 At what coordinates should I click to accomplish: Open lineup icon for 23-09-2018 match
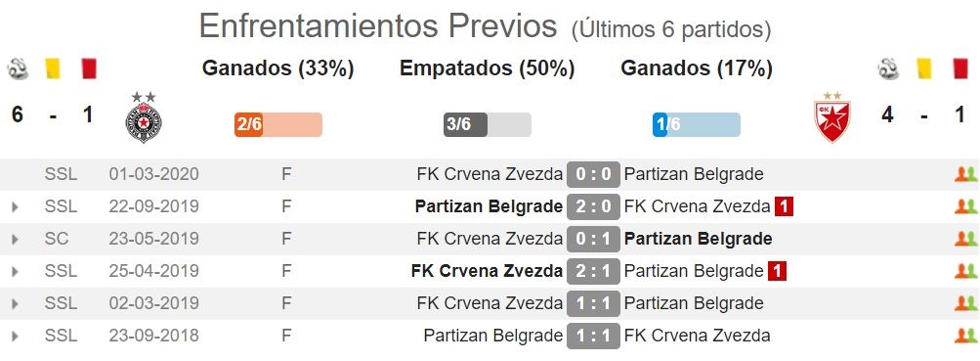click(965, 336)
